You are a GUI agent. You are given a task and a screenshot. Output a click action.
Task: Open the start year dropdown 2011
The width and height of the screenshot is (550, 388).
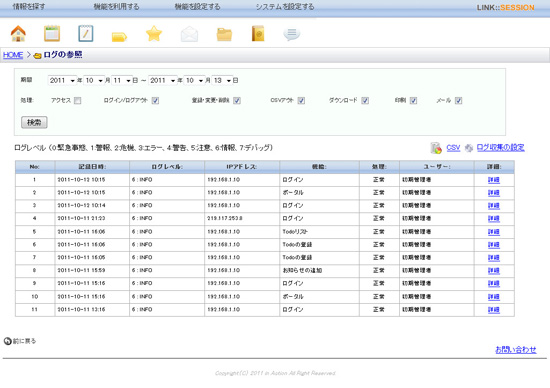(x=62, y=80)
